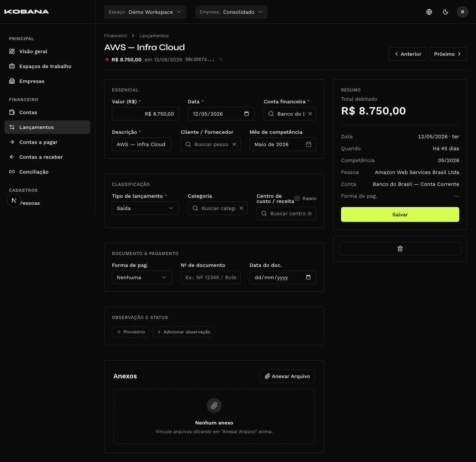Open Pessoas in sidebar
This screenshot has height=462, width=476.
click(47, 203)
